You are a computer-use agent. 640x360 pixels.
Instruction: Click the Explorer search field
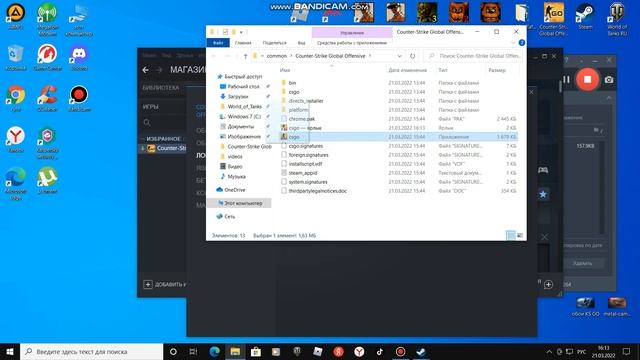click(473, 56)
